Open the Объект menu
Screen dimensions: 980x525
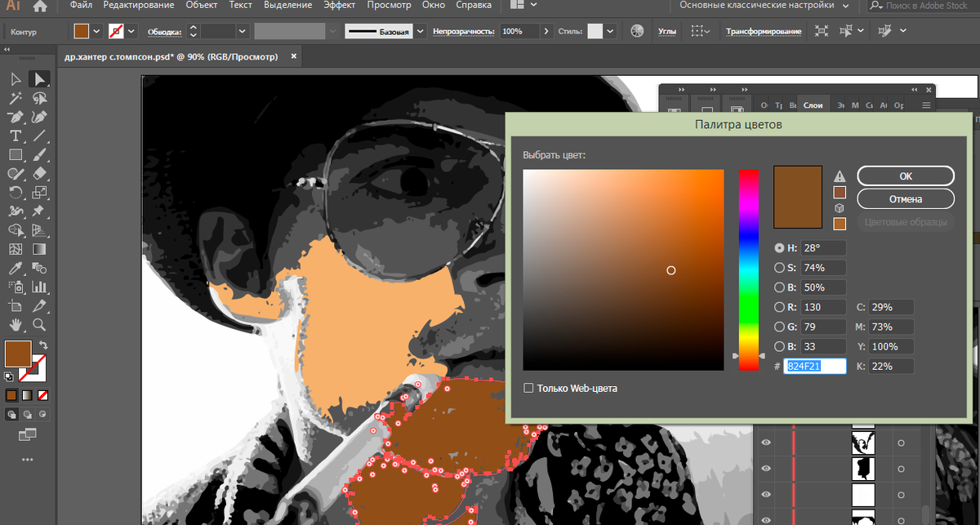click(x=202, y=6)
